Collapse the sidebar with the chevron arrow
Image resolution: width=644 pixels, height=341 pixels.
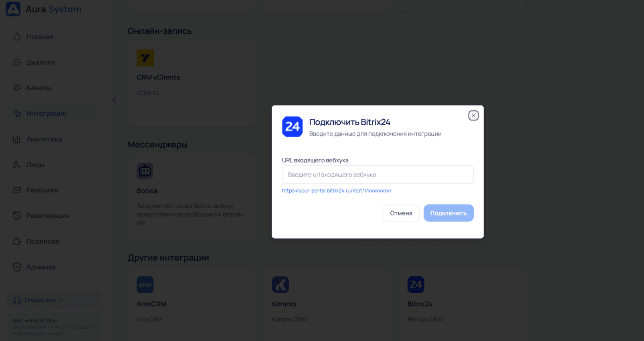click(x=114, y=100)
